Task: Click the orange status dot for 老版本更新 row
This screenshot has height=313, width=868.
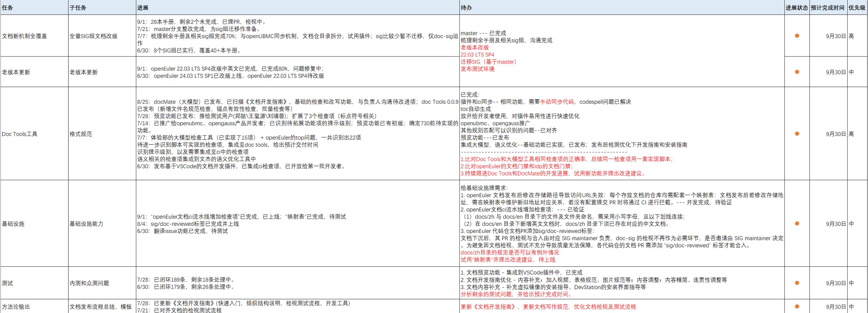Action: [797, 72]
